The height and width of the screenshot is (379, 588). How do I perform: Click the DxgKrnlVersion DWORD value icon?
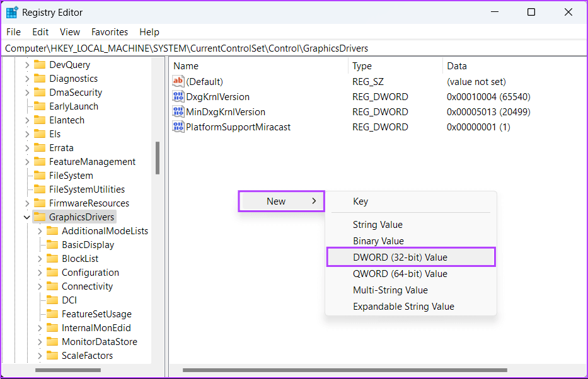pos(178,97)
